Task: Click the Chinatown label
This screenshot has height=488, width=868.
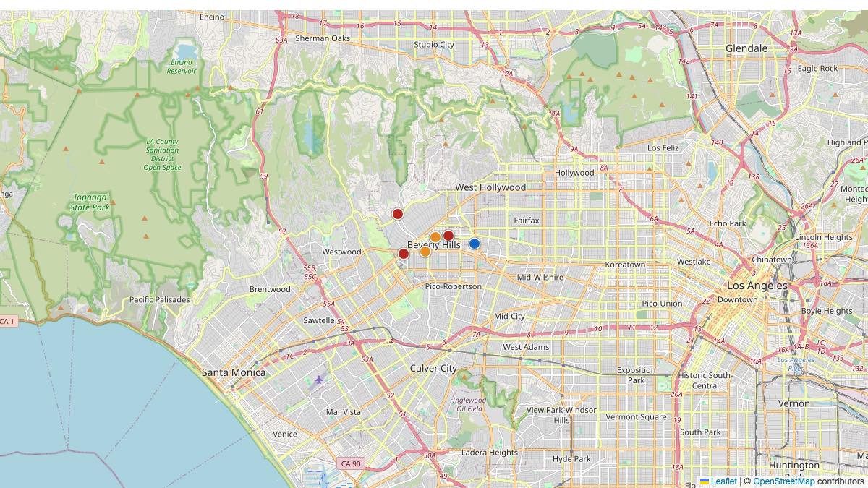Action: tap(772, 260)
